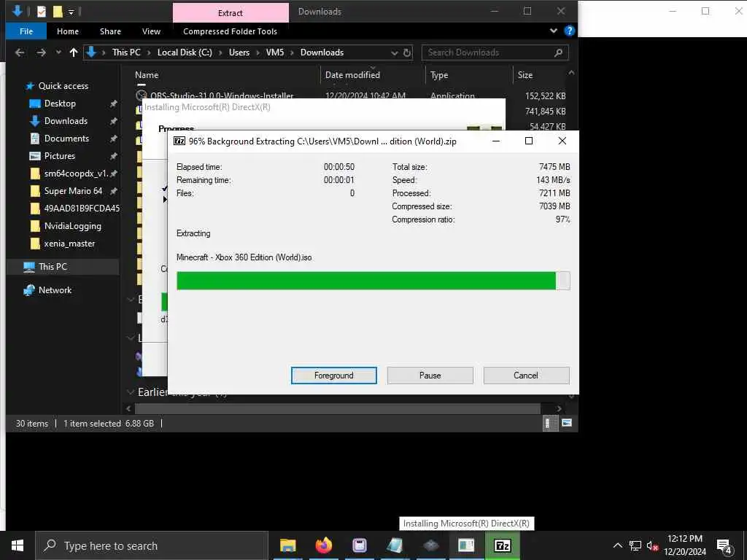Sort by Size column header
This screenshot has height=560, width=747.
point(525,75)
